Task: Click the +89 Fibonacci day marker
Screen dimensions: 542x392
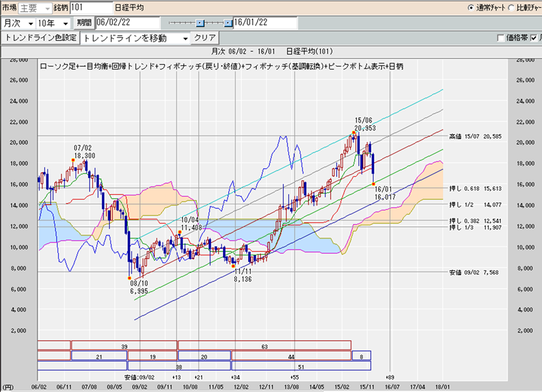Action: pyautogui.click(x=390, y=377)
